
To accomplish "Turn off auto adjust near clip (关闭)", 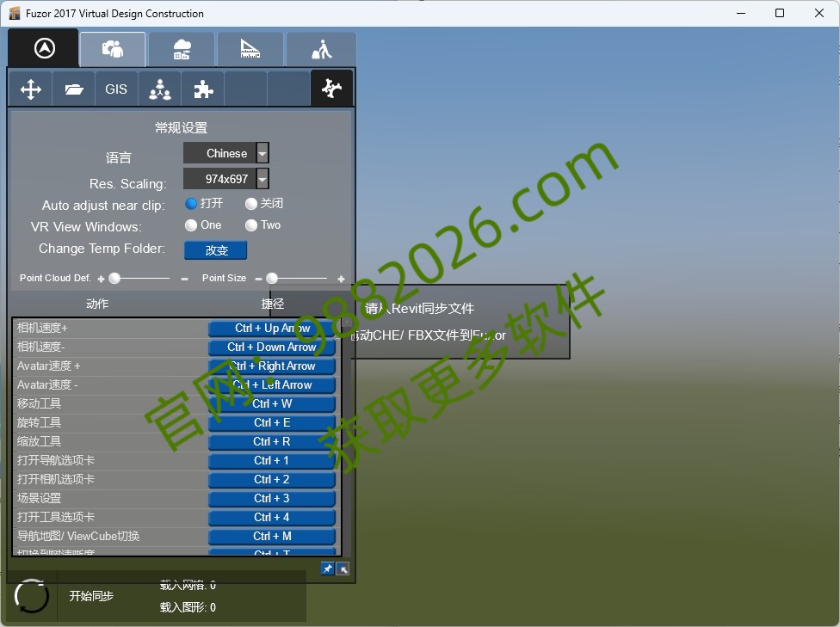I will (250, 204).
